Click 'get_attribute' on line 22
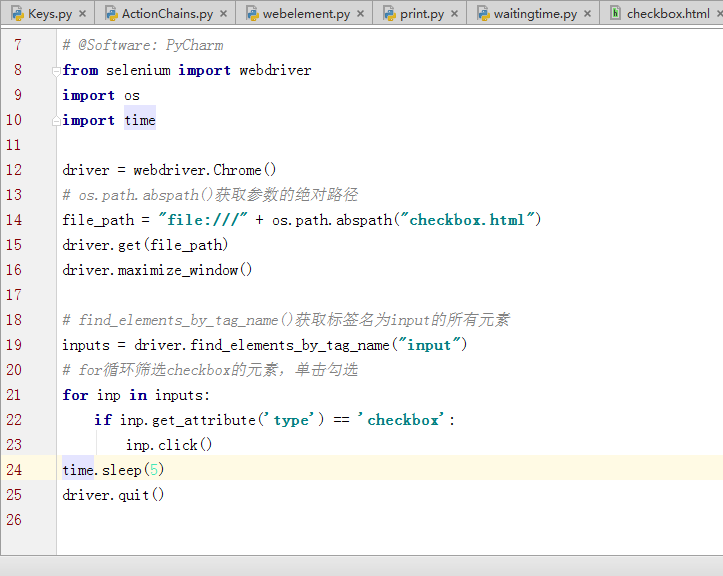Screen dimensions: 723x576 (203, 420)
